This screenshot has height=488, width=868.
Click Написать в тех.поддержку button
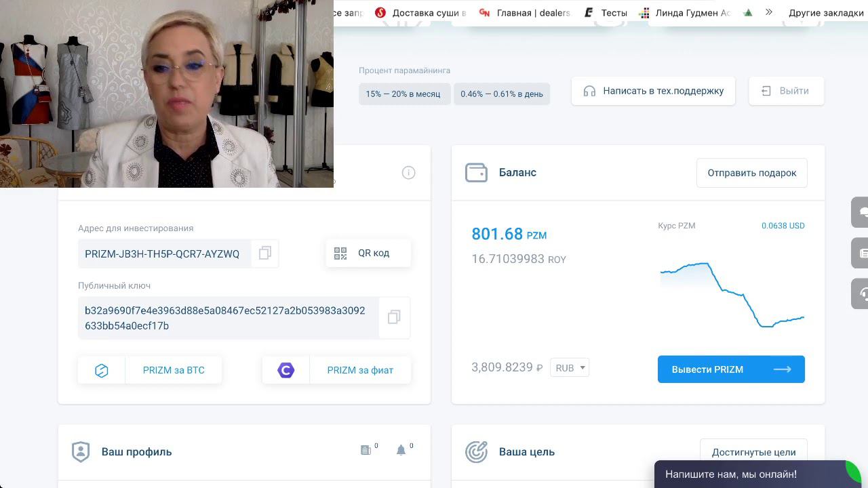tap(653, 91)
